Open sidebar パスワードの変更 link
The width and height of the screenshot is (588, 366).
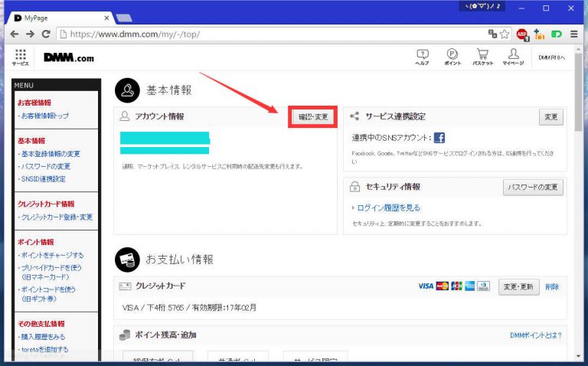click(46, 166)
